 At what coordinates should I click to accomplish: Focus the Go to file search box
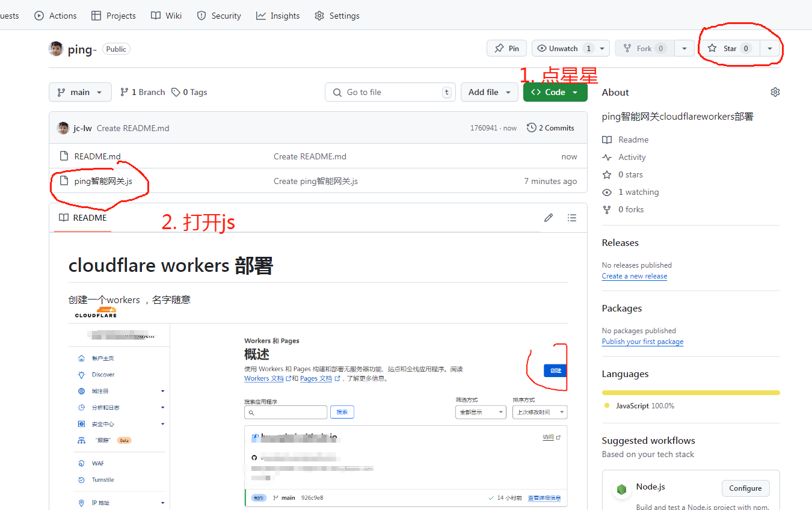(390, 92)
